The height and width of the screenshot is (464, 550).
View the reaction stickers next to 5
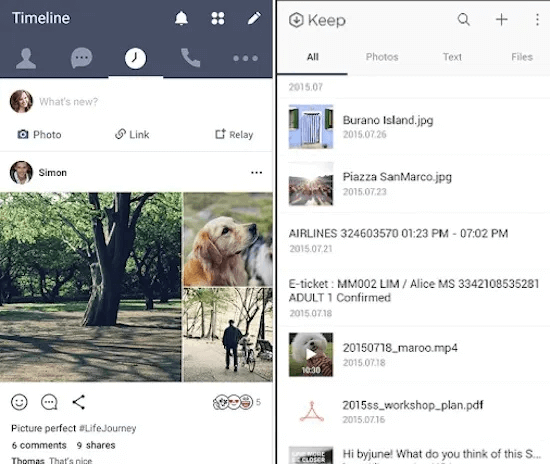(233, 402)
